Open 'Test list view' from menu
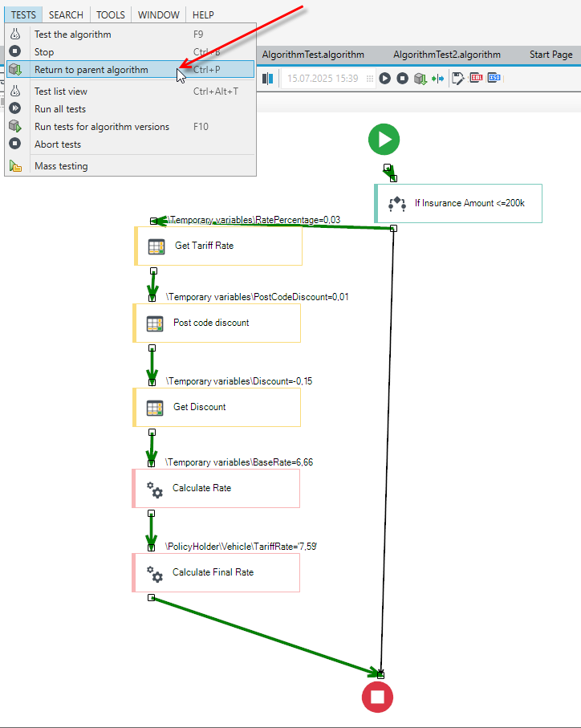 coord(130,92)
